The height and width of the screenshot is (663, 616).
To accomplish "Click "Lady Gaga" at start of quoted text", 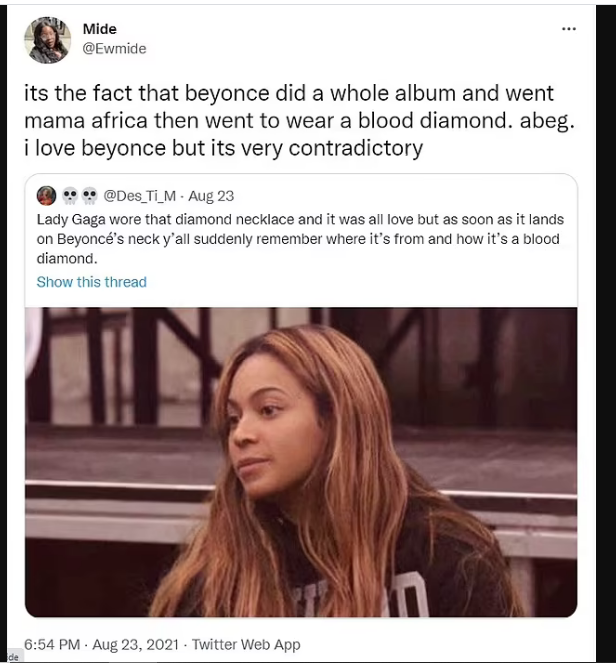I will click(71, 219).
